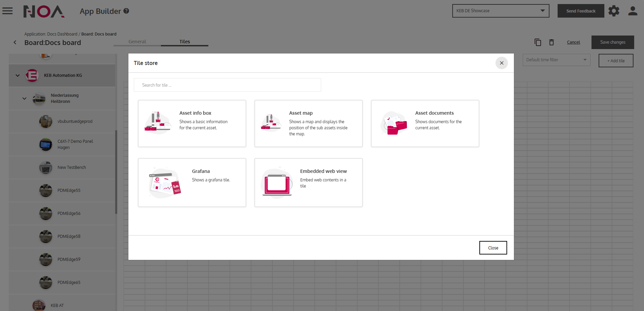
Task: Collapse the KEB Automation KG tree node
Action: tap(18, 75)
